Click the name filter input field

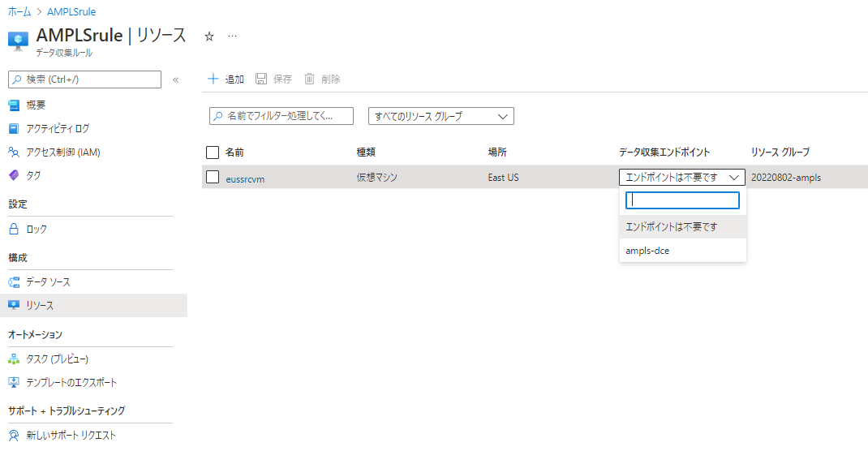[281, 116]
